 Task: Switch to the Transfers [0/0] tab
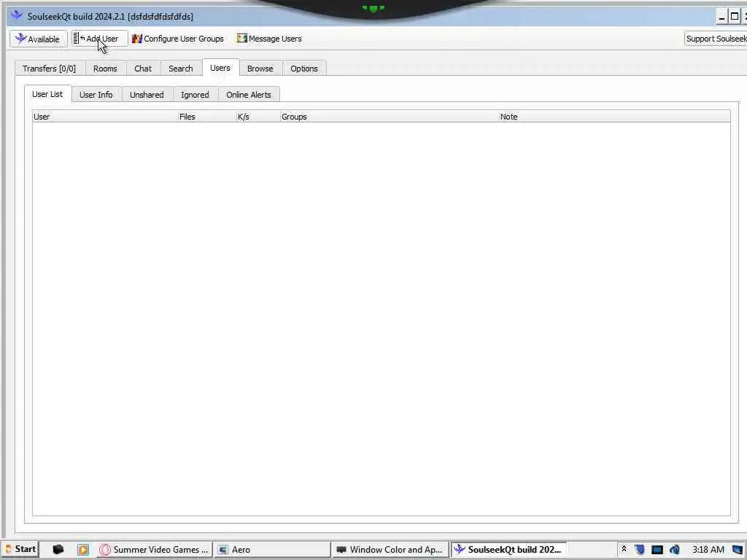50,69
